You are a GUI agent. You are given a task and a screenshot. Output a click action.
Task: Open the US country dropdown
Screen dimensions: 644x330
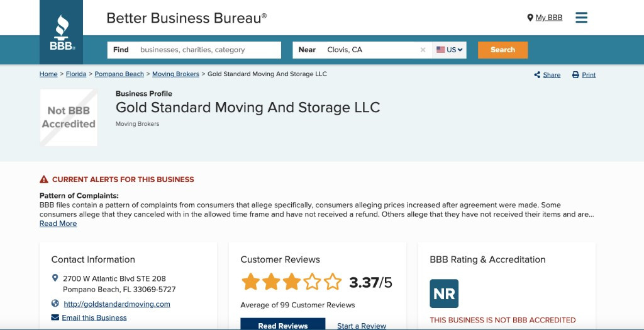[450, 50]
